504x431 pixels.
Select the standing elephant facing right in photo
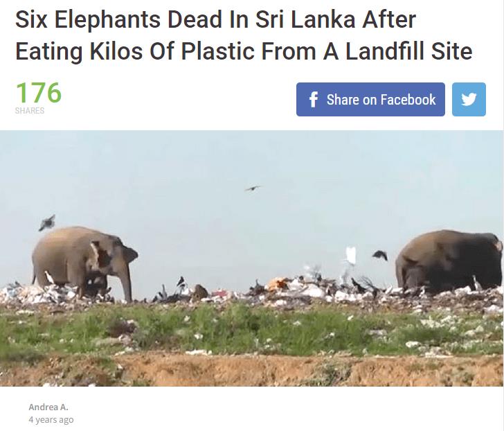click(x=85, y=263)
